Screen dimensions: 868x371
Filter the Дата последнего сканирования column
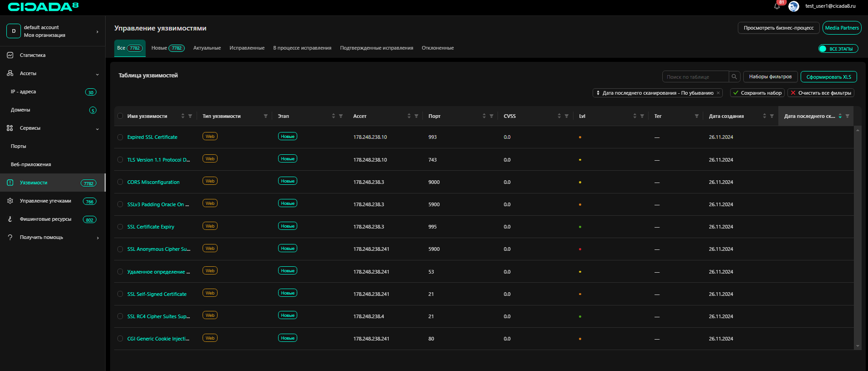tap(848, 116)
